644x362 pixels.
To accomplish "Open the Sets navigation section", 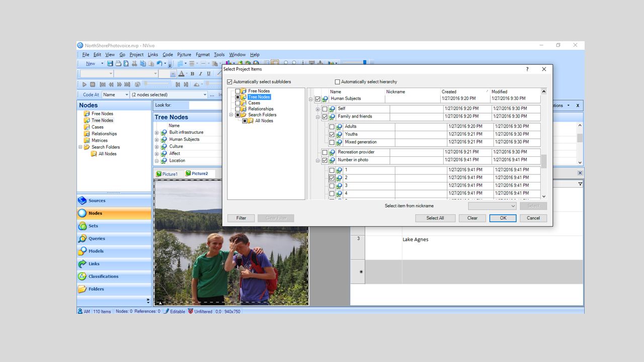I will [x=114, y=226].
